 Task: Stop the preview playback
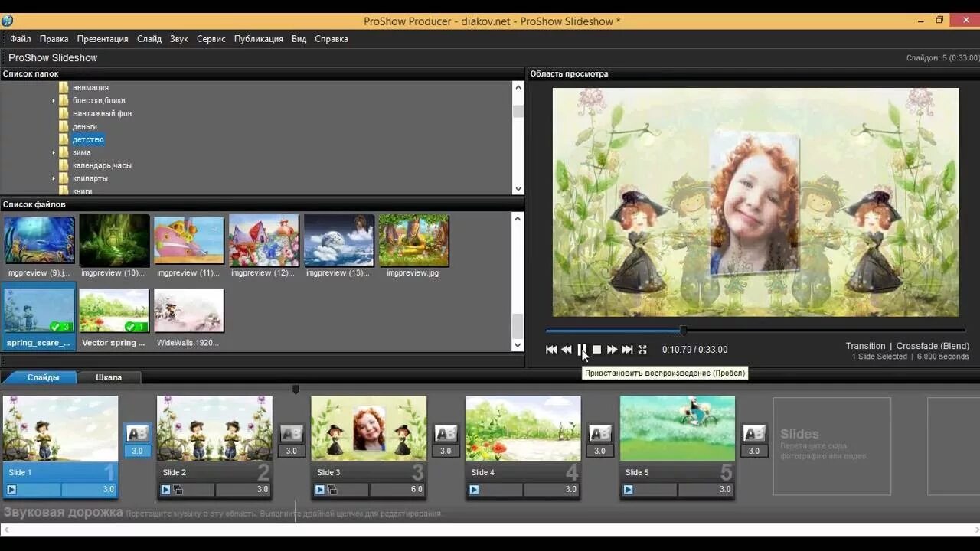pyautogui.click(x=597, y=350)
